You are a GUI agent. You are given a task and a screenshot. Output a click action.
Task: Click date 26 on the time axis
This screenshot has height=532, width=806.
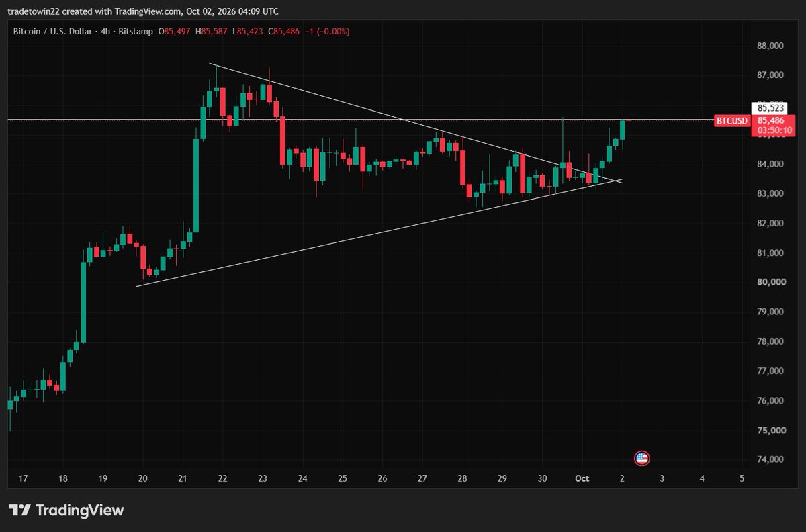(x=382, y=478)
